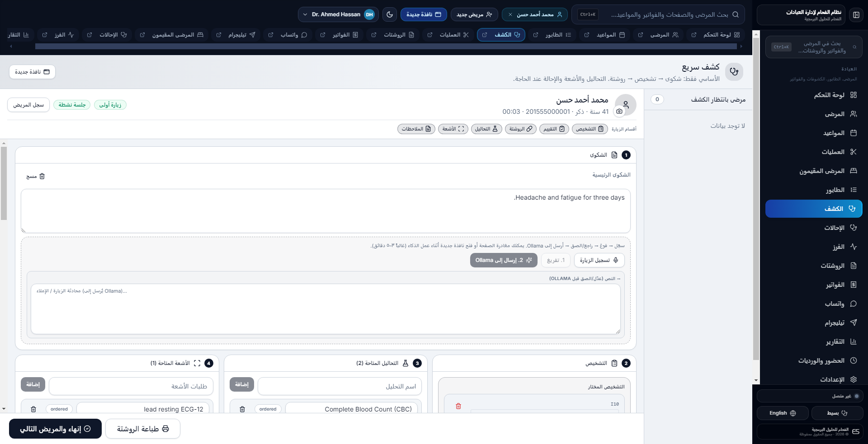This screenshot has height=444, width=868.
Task: Open العمليات tab's external window icon
Action: tap(430, 35)
